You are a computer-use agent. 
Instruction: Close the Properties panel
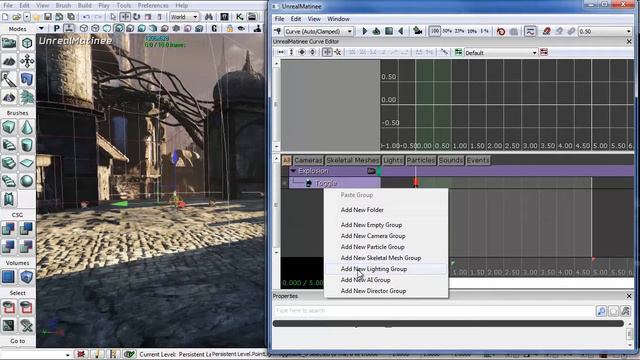click(629, 296)
